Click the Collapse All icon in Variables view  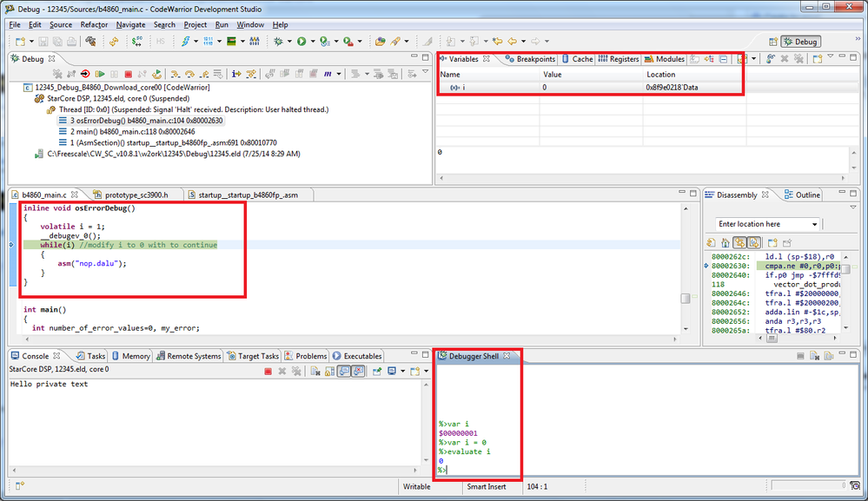coord(723,59)
